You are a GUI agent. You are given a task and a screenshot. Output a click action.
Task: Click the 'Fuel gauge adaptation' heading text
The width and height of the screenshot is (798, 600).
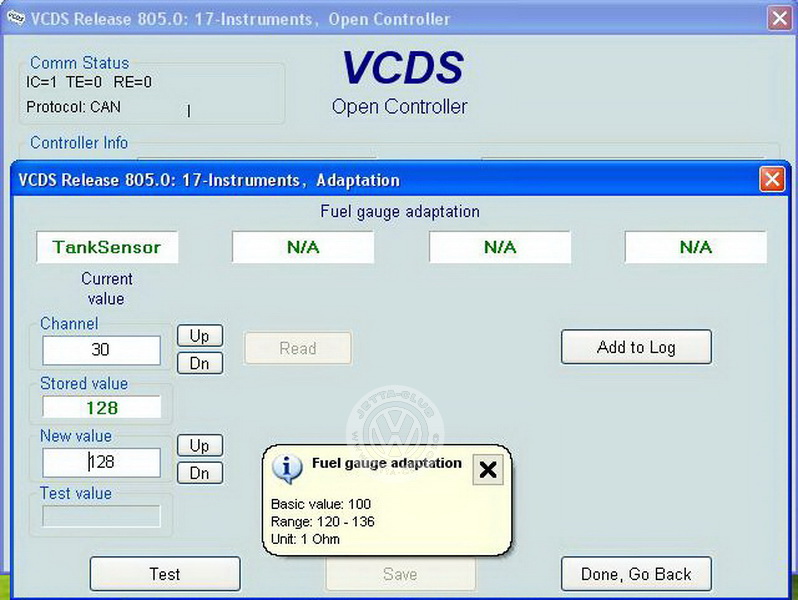400,211
